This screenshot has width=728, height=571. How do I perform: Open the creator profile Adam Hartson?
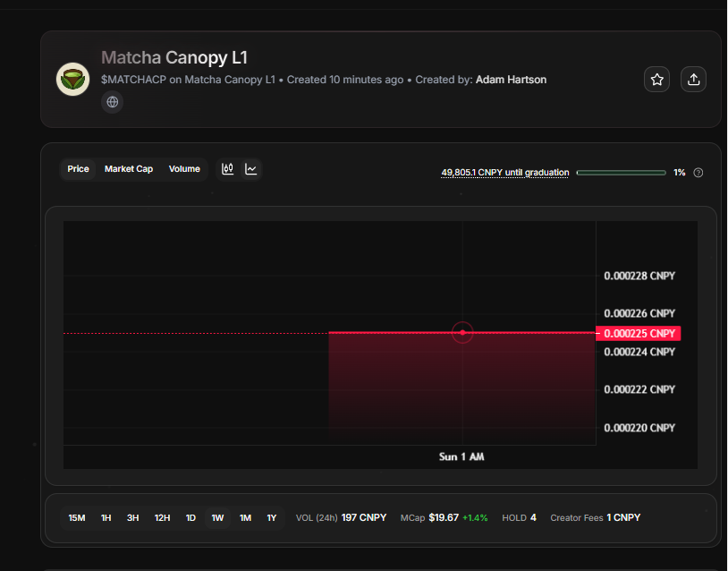click(511, 80)
